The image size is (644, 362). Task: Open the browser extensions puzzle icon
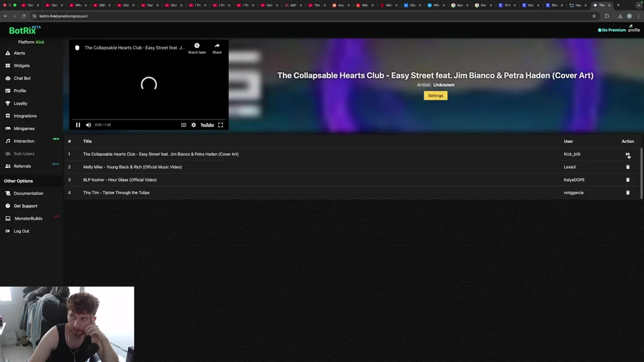607,16
